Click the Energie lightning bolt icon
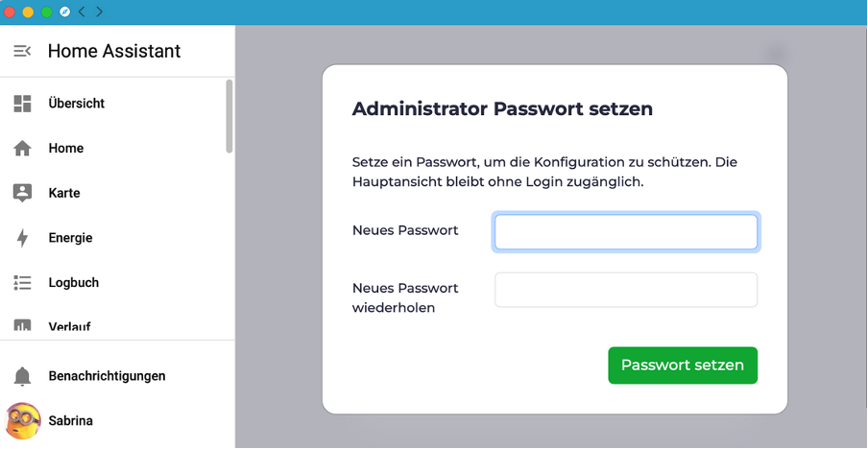 [x=22, y=238]
